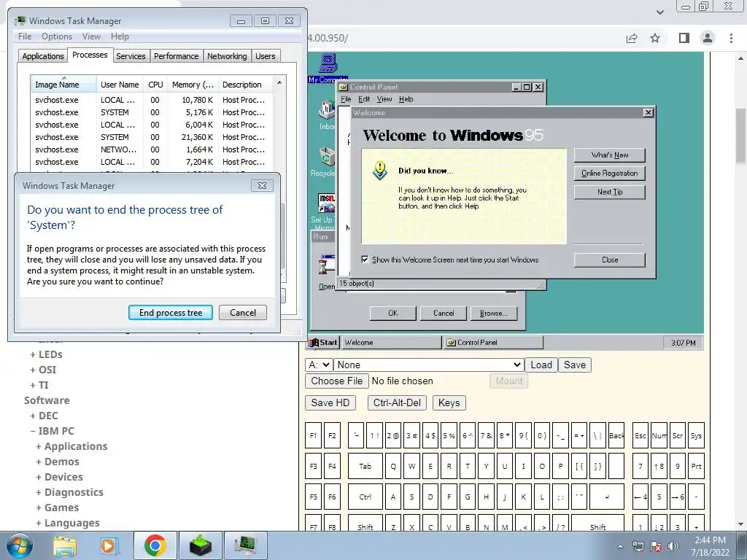The image size is (747, 560).
Task: Show hidden system tray icons
Action: pyautogui.click(x=620, y=547)
